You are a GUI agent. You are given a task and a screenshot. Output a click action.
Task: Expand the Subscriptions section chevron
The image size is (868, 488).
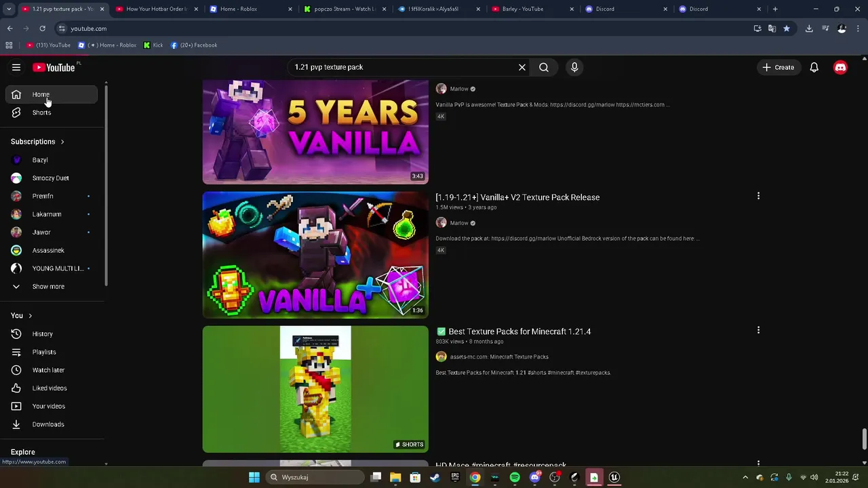click(62, 142)
